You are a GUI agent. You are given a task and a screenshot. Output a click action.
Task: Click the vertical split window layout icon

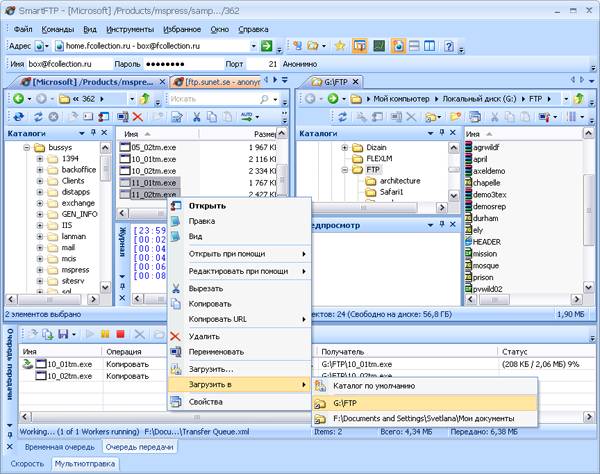coord(429,46)
